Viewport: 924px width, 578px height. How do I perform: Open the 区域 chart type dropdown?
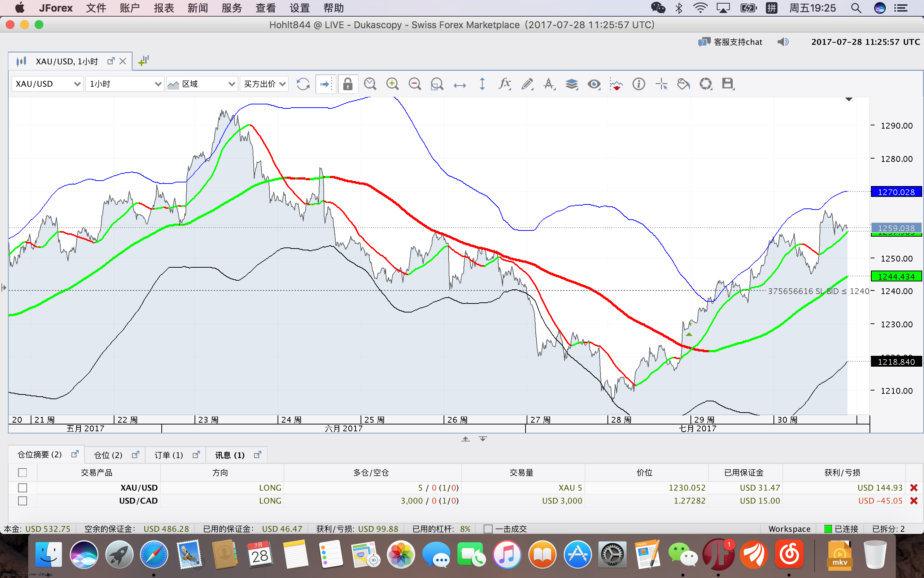202,84
